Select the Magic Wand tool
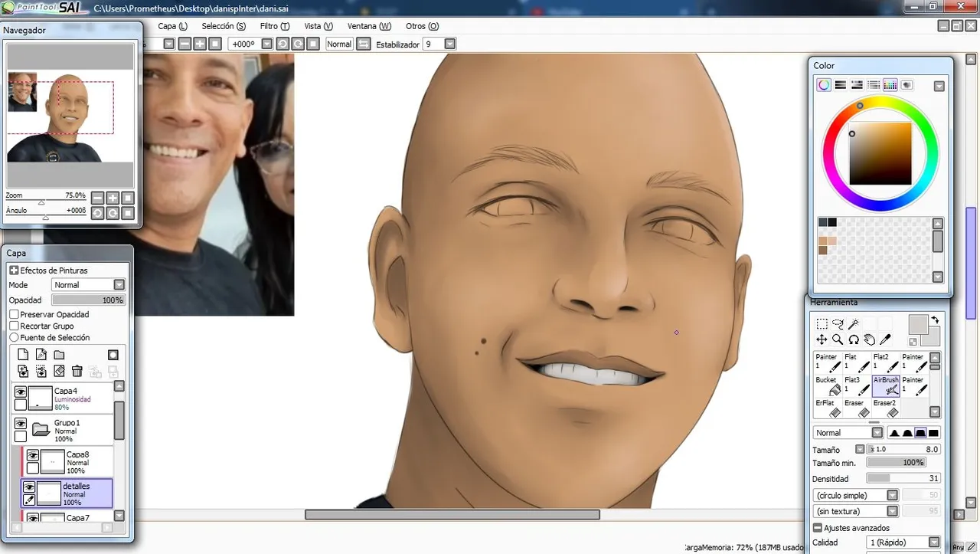Screen dimensions: 980x554 (854, 324)
